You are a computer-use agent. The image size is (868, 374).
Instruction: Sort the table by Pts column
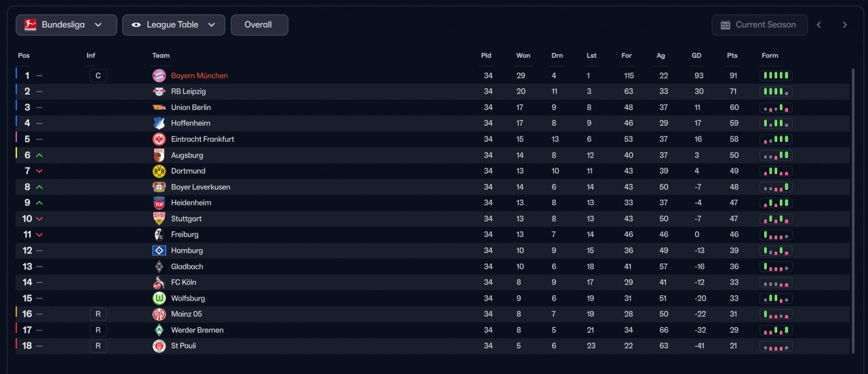click(x=732, y=56)
